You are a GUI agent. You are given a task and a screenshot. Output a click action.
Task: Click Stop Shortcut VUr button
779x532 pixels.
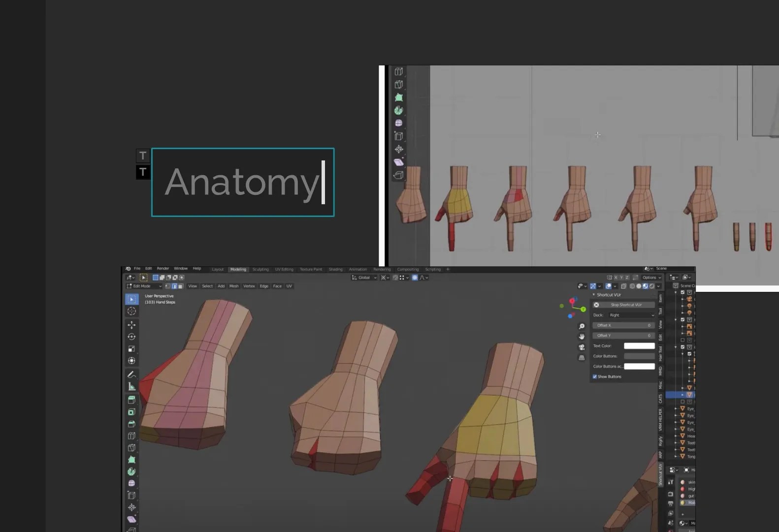pyautogui.click(x=624, y=305)
